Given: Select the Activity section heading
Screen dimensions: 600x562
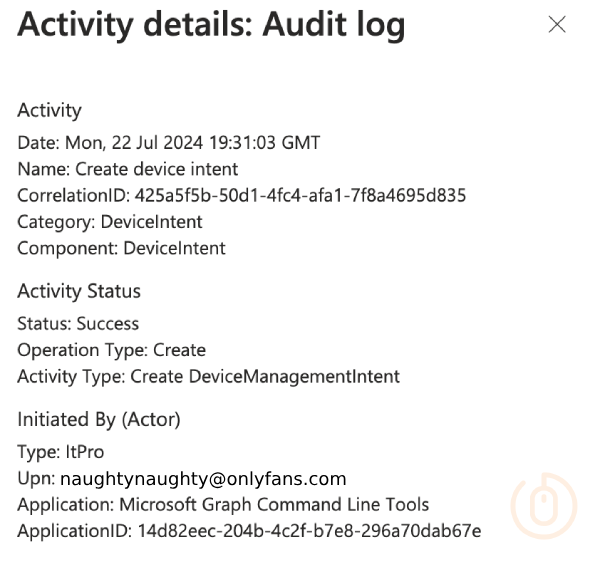Looking at the screenshot, I should pyautogui.click(x=49, y=110).
